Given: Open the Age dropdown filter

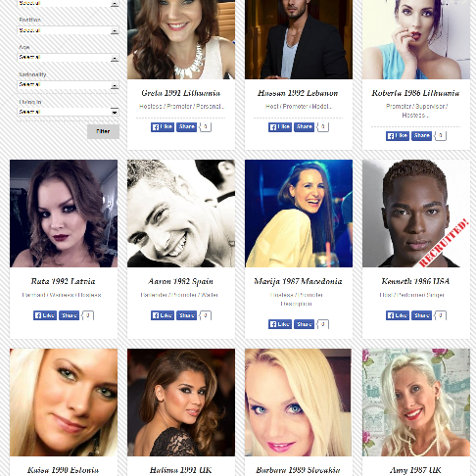Looking at the screenshot, I should (x=68, y=58).
